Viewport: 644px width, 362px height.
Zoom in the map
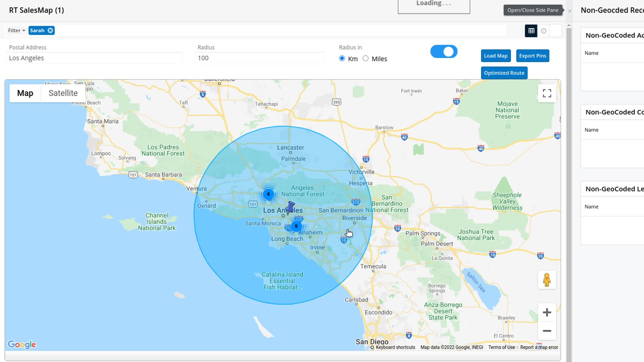pos(547,312)
